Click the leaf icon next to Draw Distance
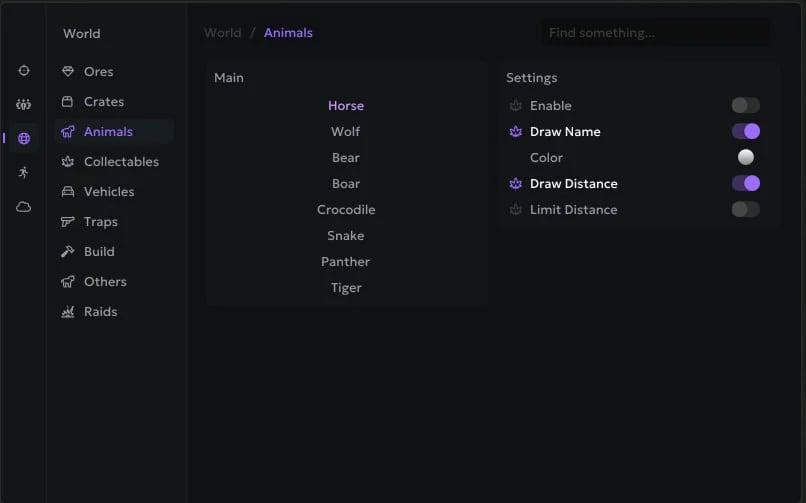The height and width of the screenshot is (503, 806). (516, 184)
